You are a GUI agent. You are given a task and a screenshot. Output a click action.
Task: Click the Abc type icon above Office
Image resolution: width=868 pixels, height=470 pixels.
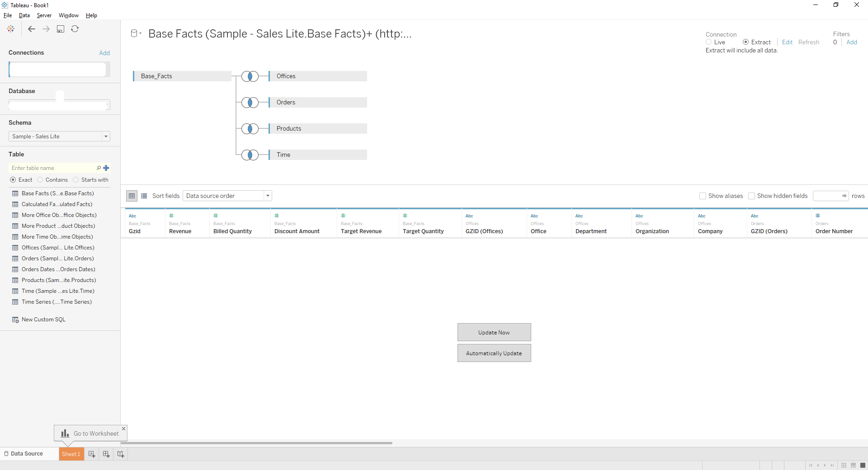[534, 216]
